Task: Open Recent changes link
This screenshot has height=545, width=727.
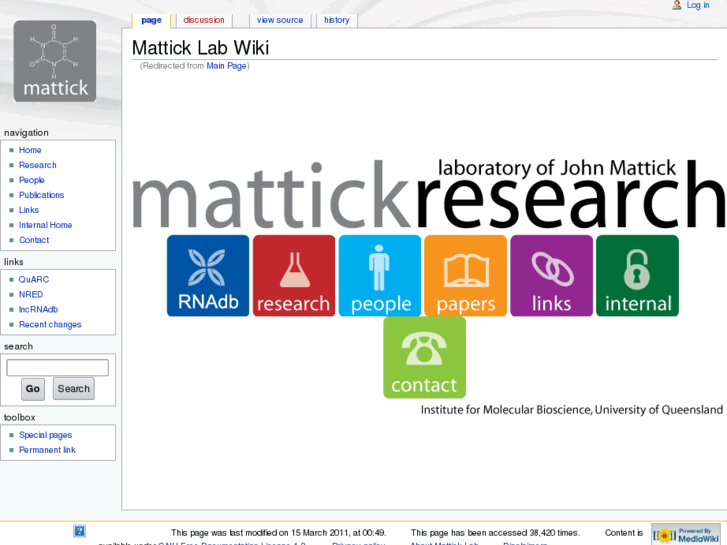Action: point(50,325)
